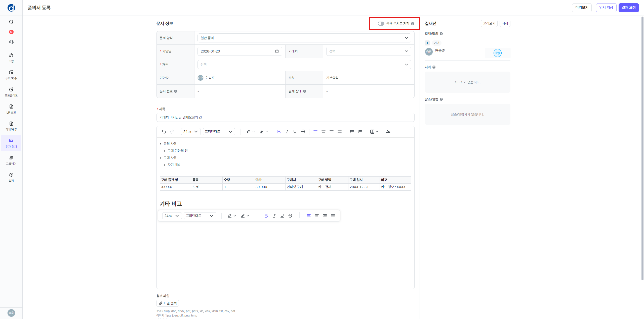The image size is (644, 319).
Task: Insert an image via toolbar icon
Action: click(x=388, y=132)
